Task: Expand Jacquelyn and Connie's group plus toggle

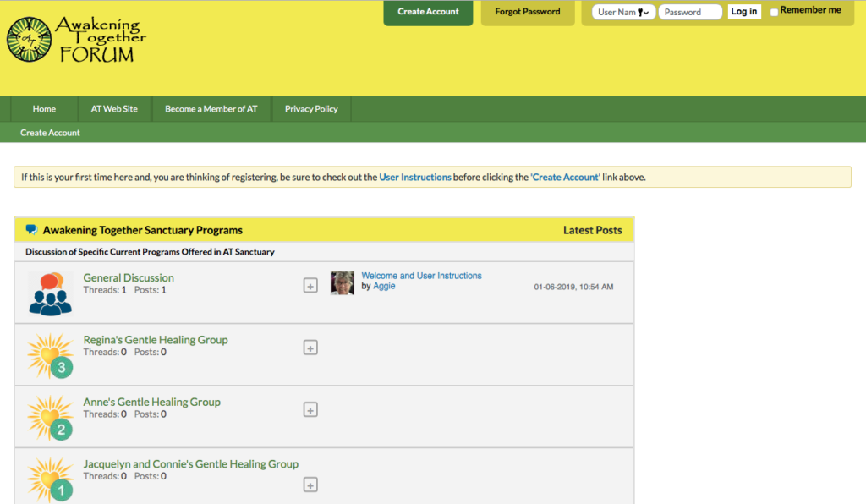Action: click(310, 485)
